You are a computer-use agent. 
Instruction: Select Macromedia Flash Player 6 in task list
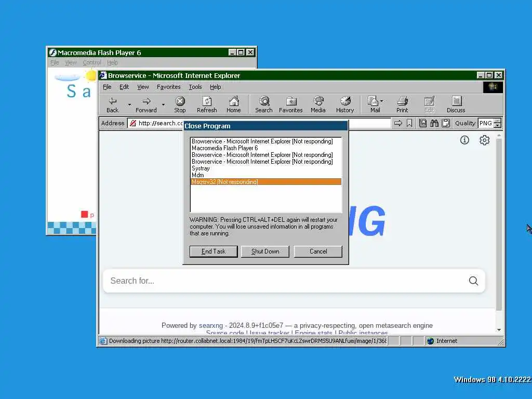266,148
